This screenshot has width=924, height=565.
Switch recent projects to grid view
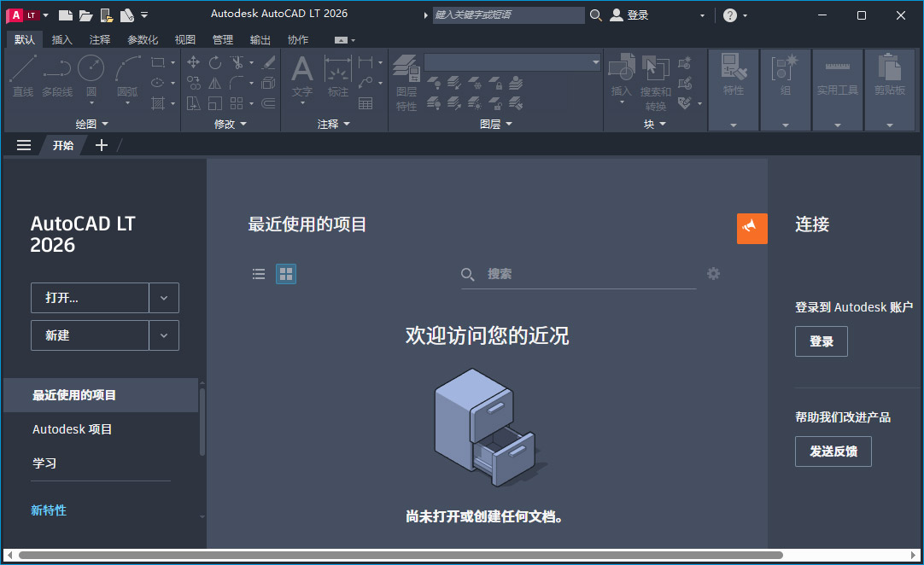coord(286,274)
